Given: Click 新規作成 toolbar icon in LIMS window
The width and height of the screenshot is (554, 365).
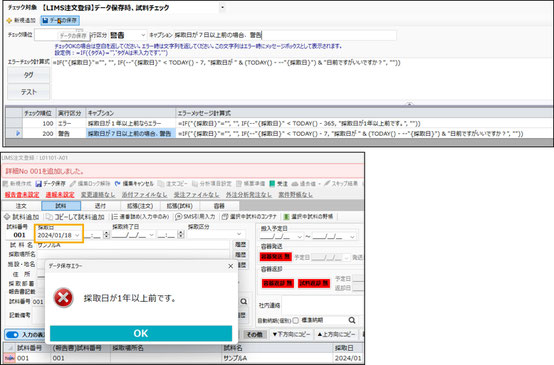Looking at the screenshot, I should (6, 184).
